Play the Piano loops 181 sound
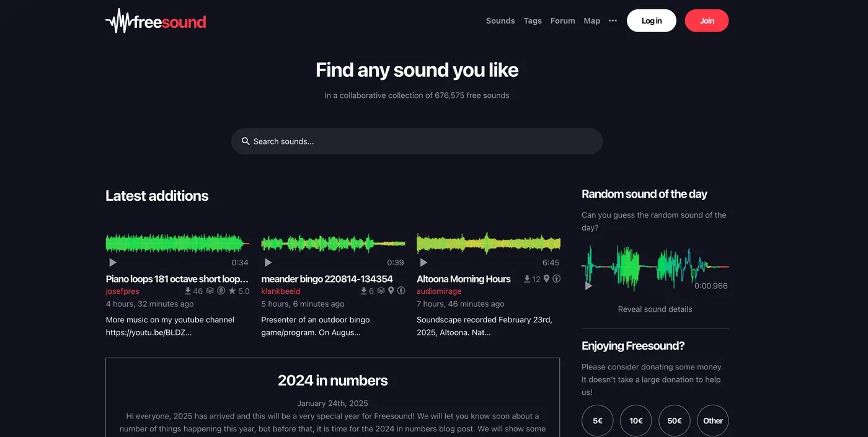Viewport: 868px width, 437px height. 112,263
